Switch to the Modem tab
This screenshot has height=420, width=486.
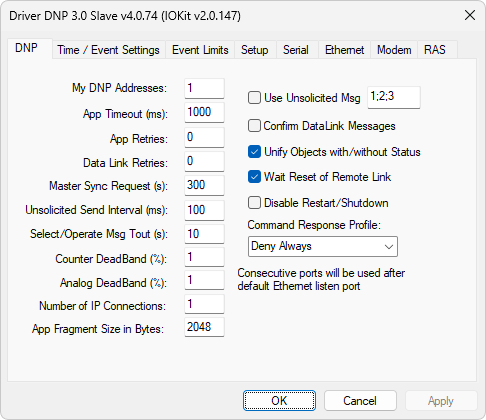click(x=394, y=50)
